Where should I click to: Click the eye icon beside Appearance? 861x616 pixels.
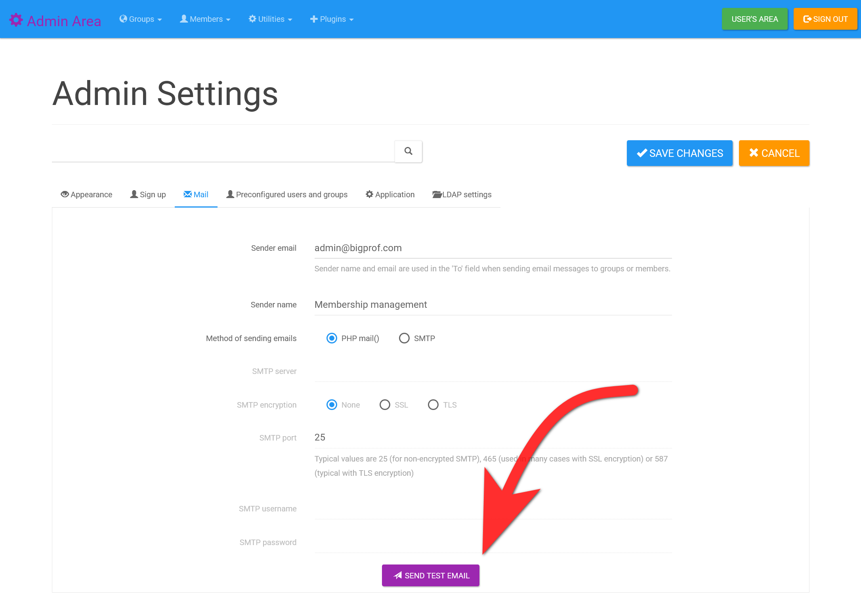[x=65, y=194]
